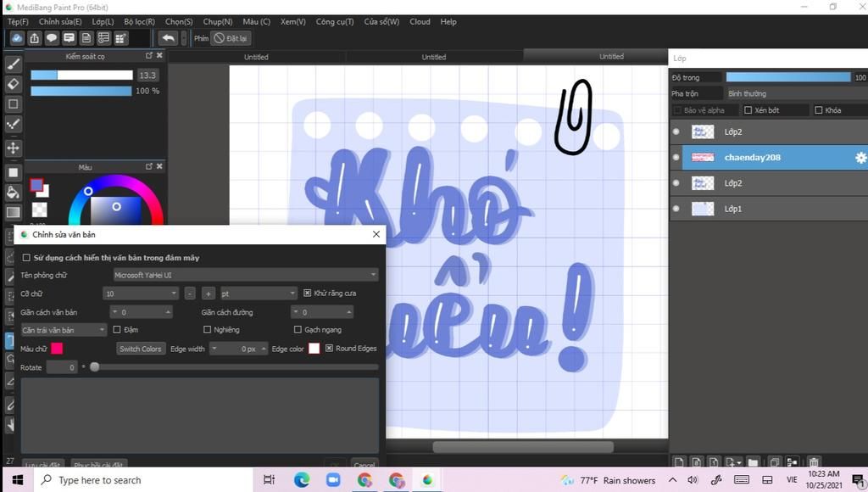Toggle the Round Edges checkbox
This screenshot has width=868, height=492.
pyautogui.click(x=330, y=349)
